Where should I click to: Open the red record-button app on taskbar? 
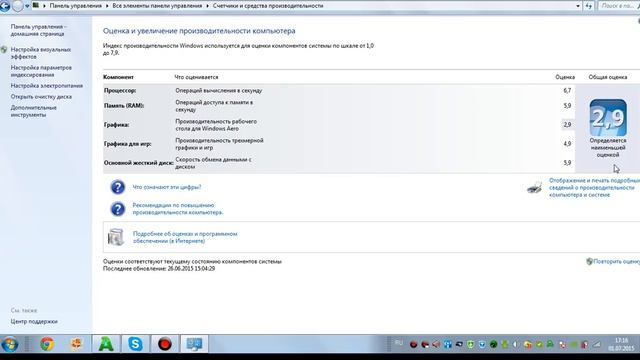pyautogui.click(x=164, y=344)
